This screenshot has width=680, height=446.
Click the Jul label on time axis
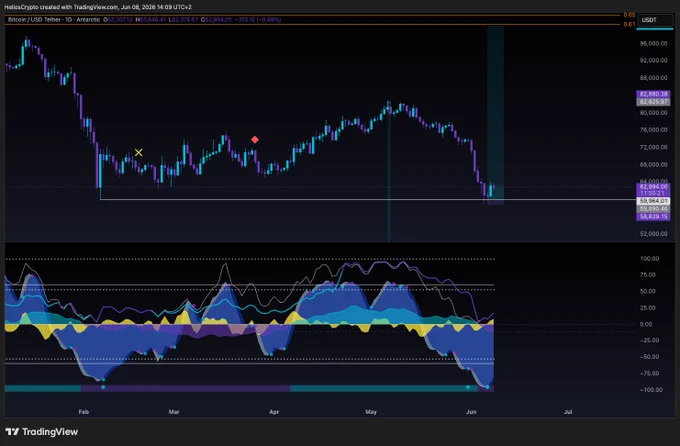(568, 412)
